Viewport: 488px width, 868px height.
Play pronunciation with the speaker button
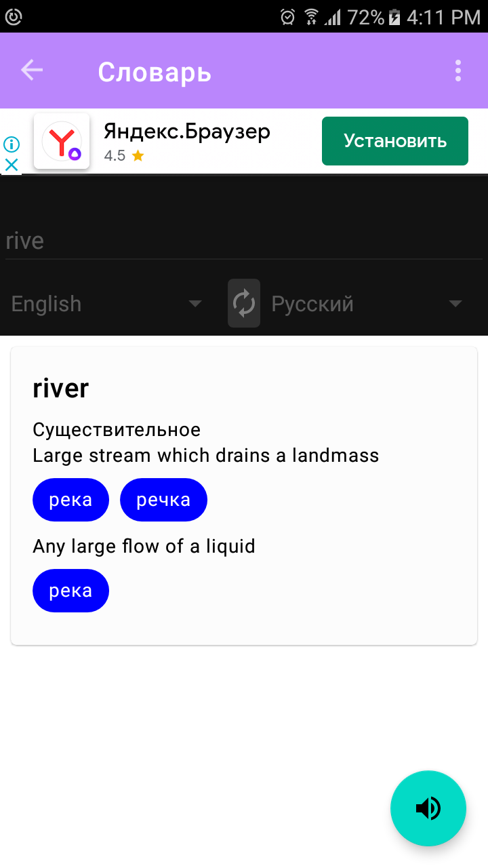click(428, 808)
